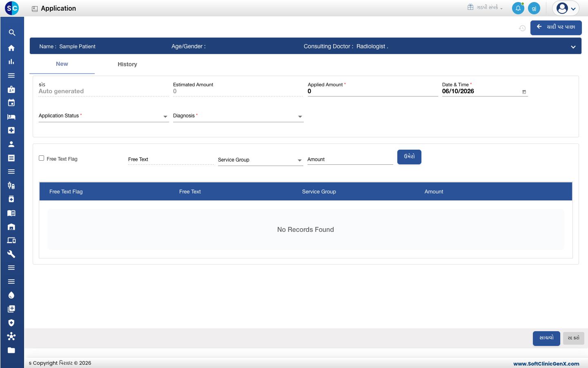Click the bed icon in sidebar

11,117
